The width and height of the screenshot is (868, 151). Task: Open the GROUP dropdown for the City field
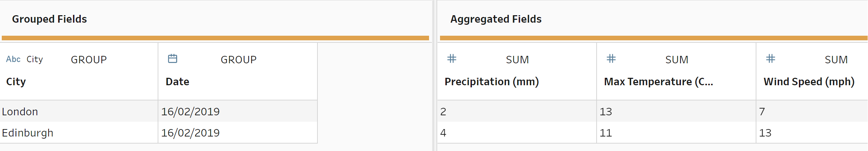pos(89,60)
